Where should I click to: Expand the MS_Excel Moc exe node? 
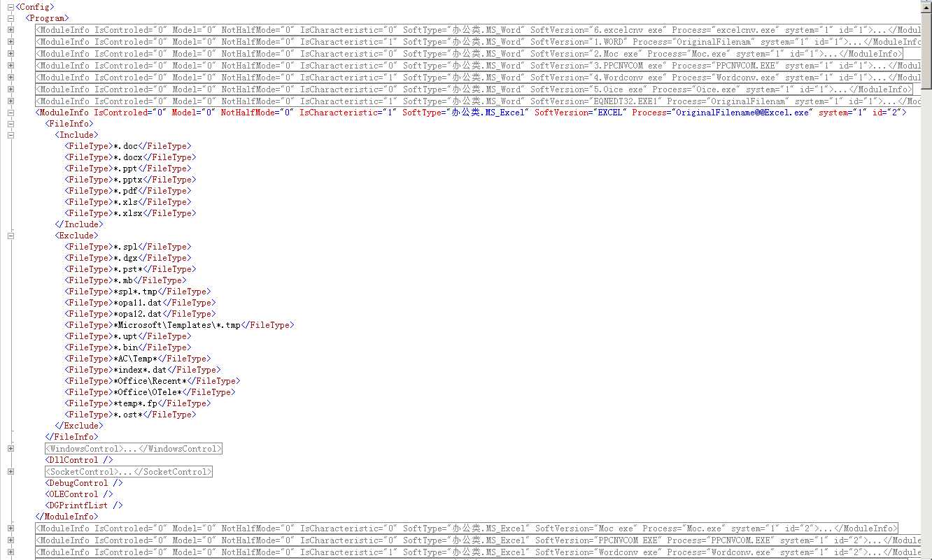point(10,529)
